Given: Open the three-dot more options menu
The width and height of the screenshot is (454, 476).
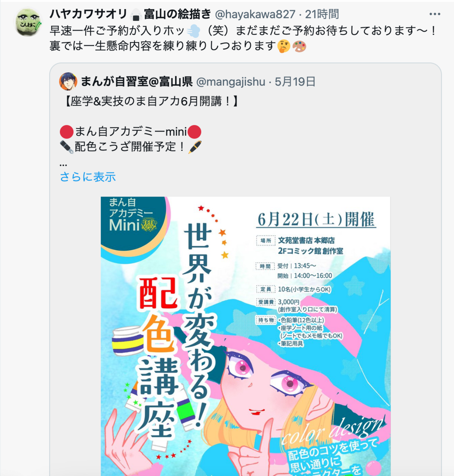Looking at the screenshot, I should pyautogui.click(x=435, y=14).
